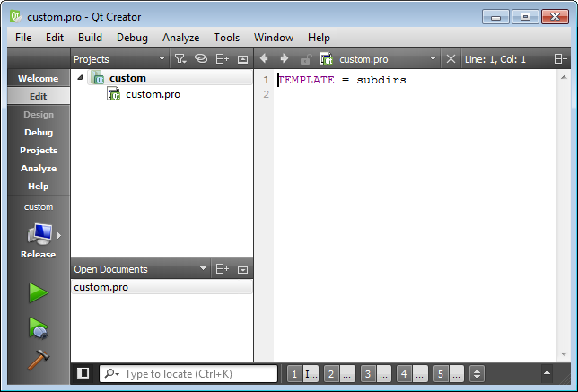The image size is (578, 392).
Task: Click the word subdirs in editor
Action: click(x=381, y=80)
